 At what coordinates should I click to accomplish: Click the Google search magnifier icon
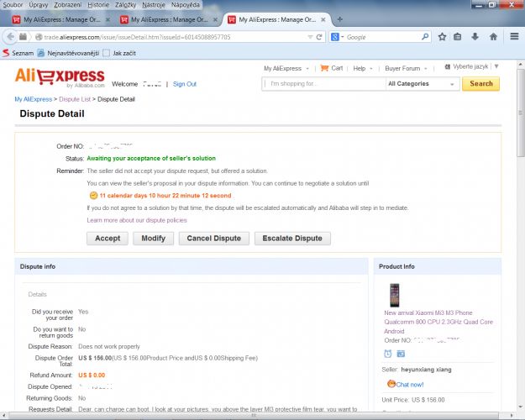(x=425, y=37)
